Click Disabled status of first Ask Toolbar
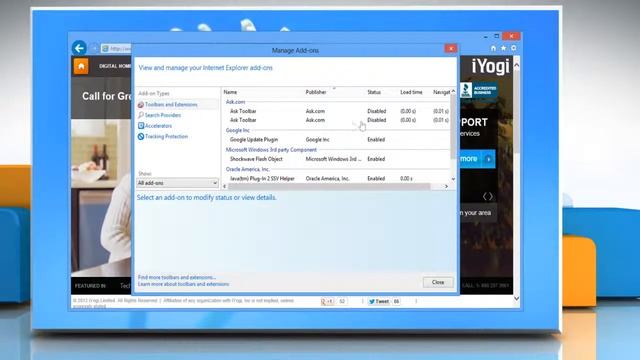Image resolution: width=640 pixels, height=360 pixels. (376, 111)
